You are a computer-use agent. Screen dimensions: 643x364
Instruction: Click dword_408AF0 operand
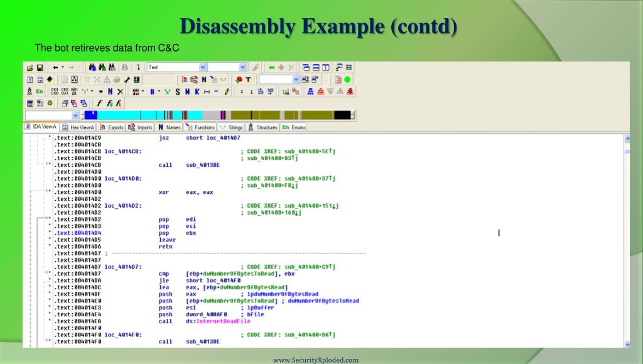[x=206, y=314]
